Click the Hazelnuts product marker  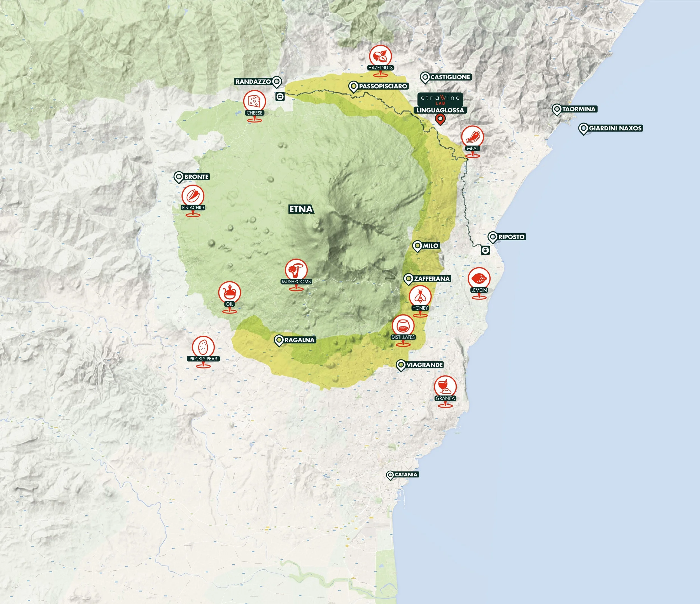click(x=381, y=57)
